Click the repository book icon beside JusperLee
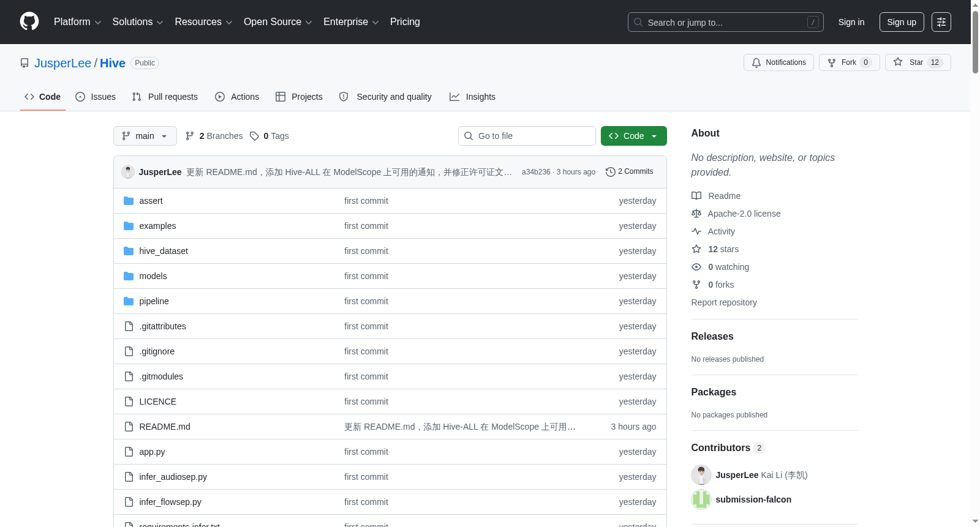This screenshot has height=527, width=980. (24, 63)
